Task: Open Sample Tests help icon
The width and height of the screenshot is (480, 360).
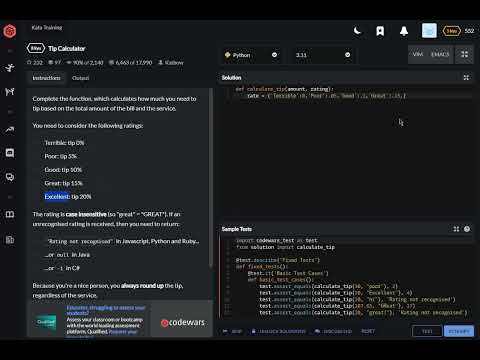Action: 467,229
